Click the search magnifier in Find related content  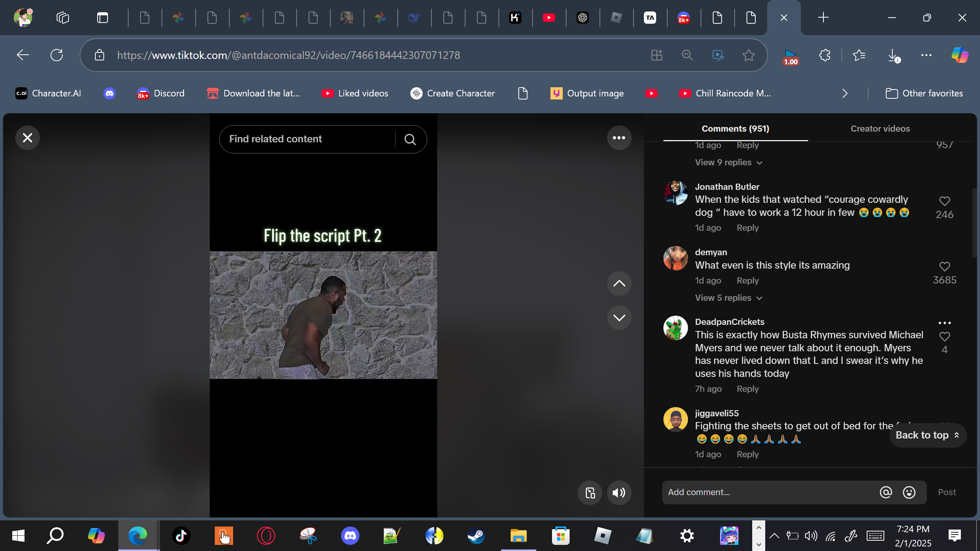[410, 140]
